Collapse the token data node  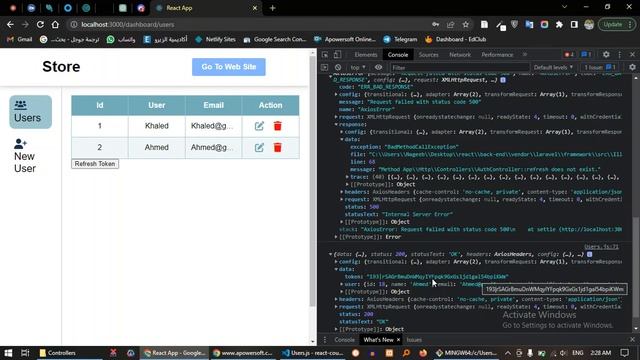pyautogui.click(x=336, y=269)
